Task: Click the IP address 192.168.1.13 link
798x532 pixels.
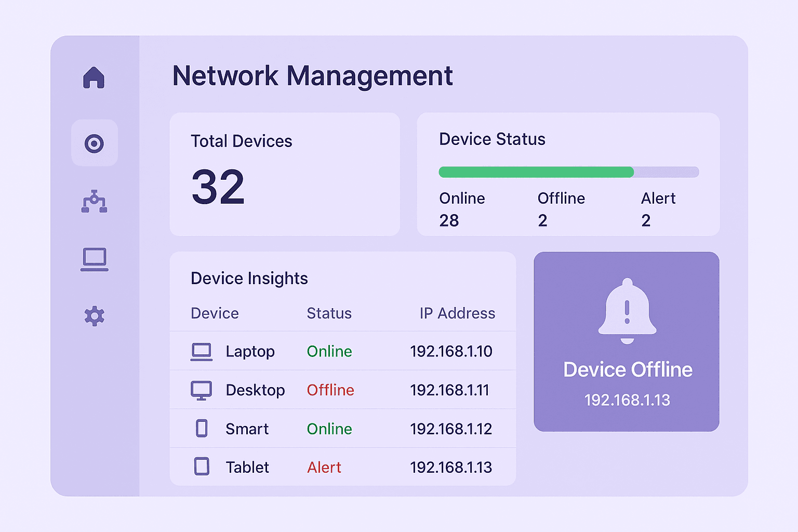Action: [x=627, y=400]
